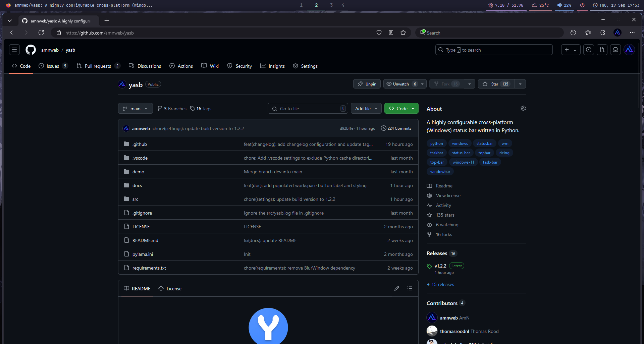This screenshot has height=344, width=644.
Task: Open the + 15 releases link
Action: pyautogui.click(x=440, y=284)
